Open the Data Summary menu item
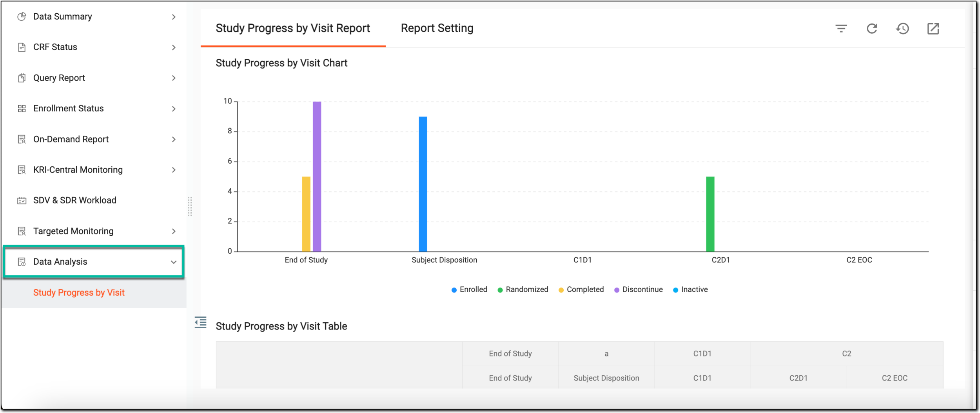 [x=94, y=16]
